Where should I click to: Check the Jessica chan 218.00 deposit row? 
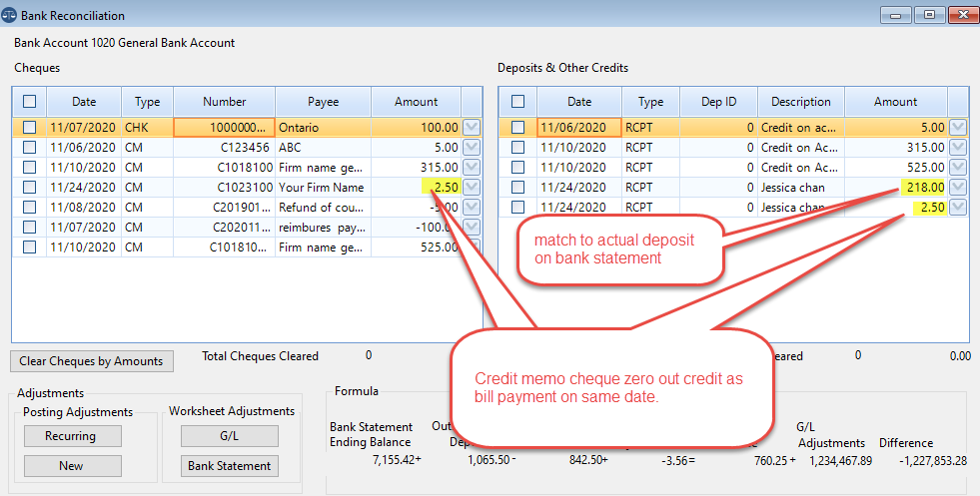point(518,188)
